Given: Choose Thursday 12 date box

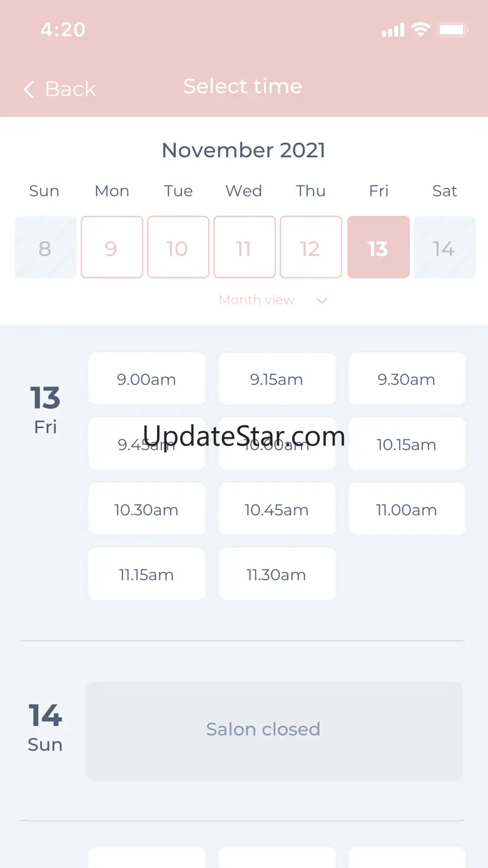Looking at the screenshot, I should 311,247.
